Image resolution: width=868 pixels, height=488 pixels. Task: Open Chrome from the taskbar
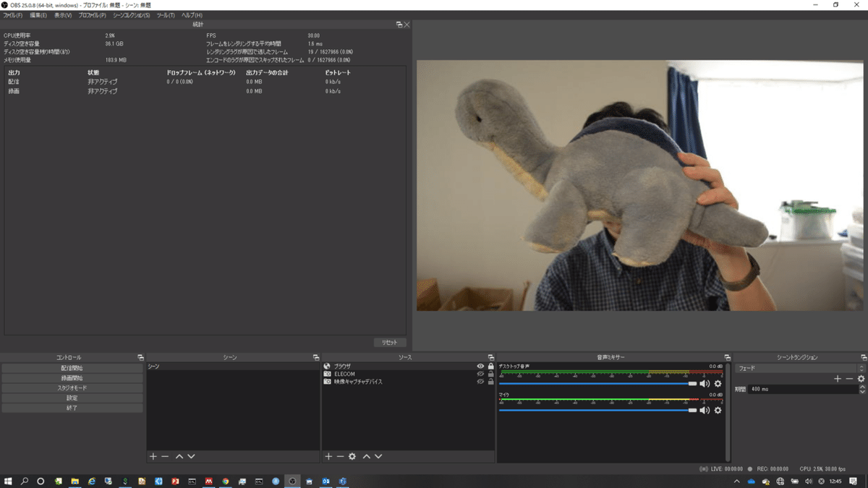click(225, 481)
